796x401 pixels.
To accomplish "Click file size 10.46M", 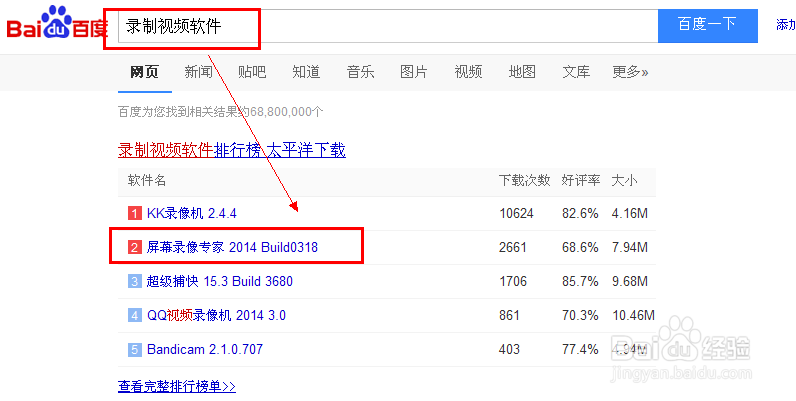I will click(634, 315).
